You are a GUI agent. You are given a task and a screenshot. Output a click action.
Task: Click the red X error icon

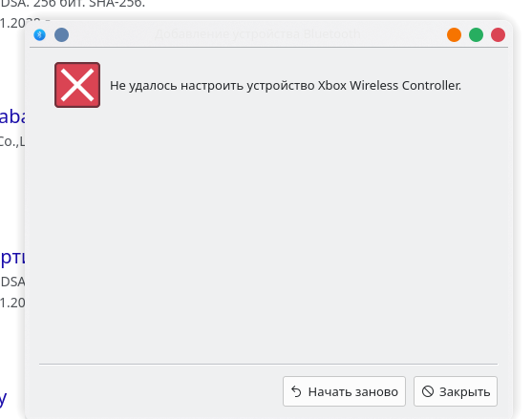click(x=77, y=85)
